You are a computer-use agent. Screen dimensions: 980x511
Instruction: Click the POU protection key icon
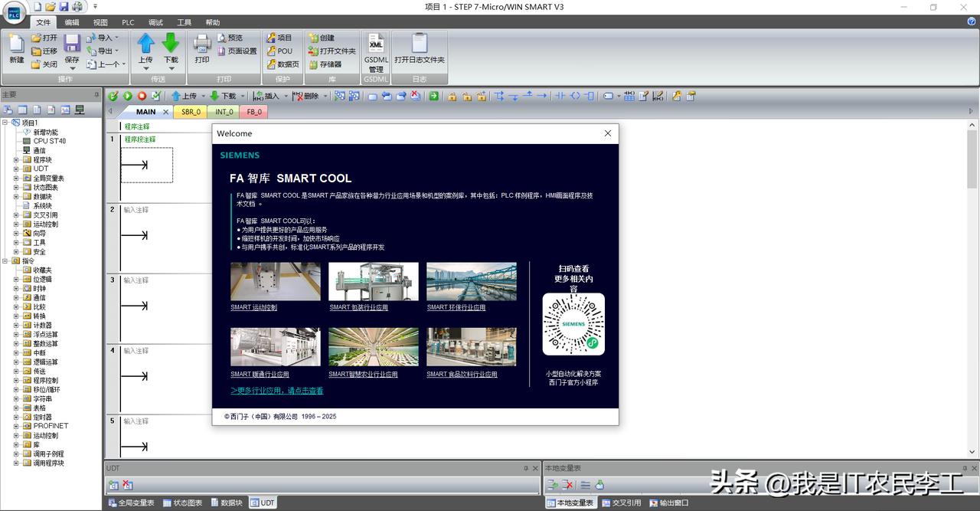[271, 51]
